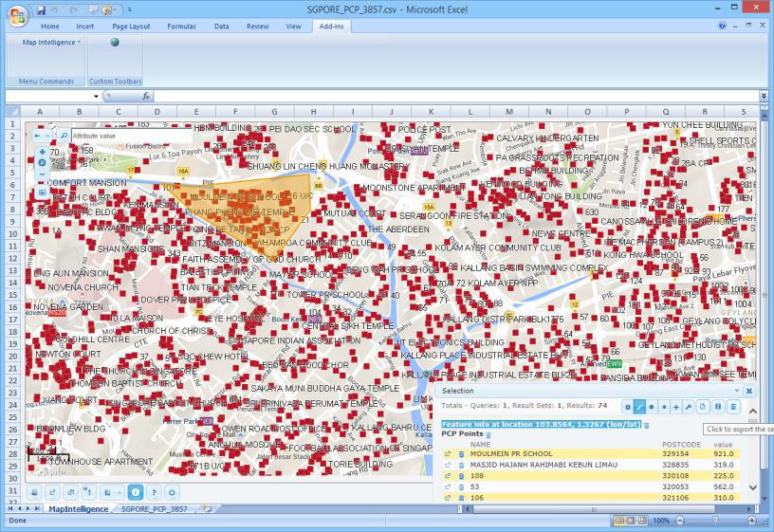774x532 pixels.
Task: Open the Data ribbon tab
Action: [x=222, y=27]
